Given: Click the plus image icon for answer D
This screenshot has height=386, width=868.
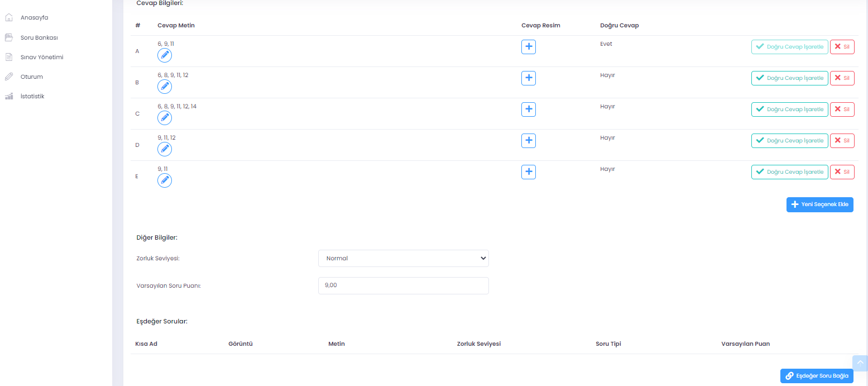Looking at the screenshot, I should (529, 141).
